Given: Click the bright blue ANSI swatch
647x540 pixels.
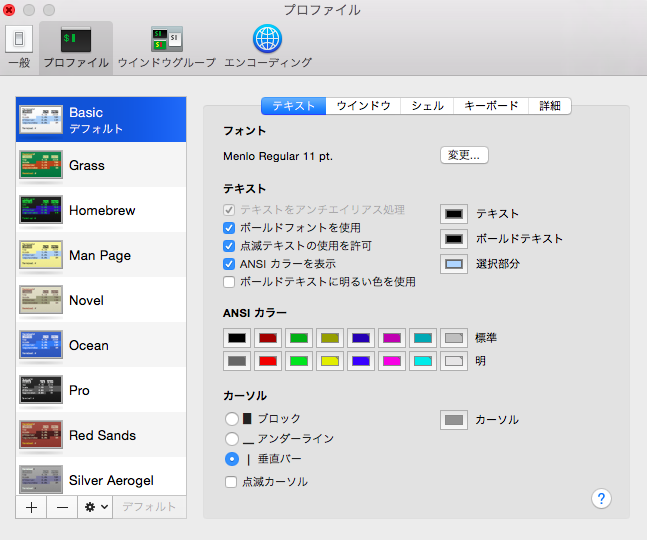Looking at the screenshot, I should [361, 361].
